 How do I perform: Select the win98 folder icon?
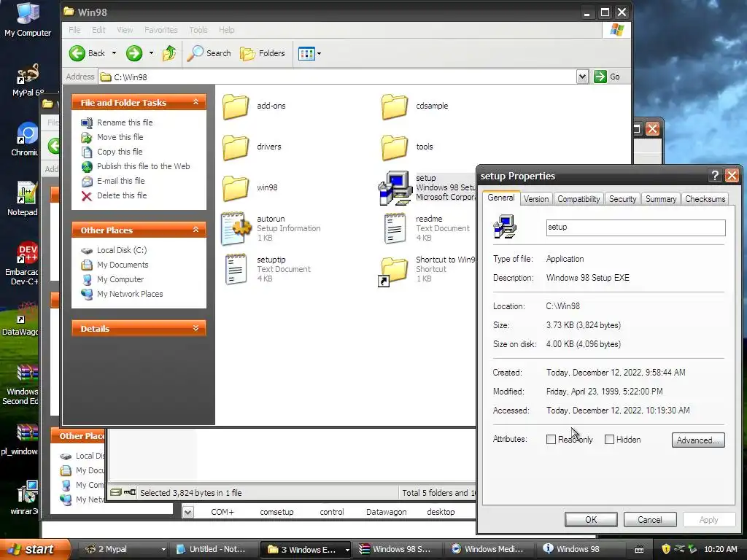point(236,187)
